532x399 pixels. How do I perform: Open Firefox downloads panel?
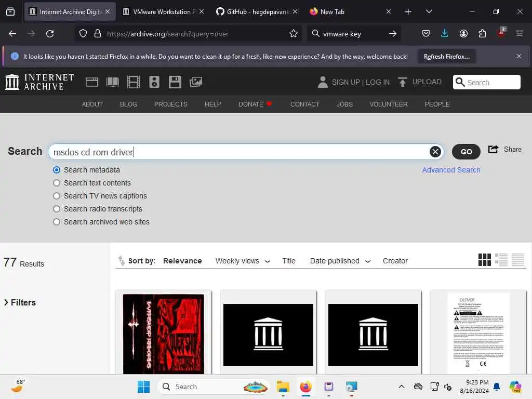tap(445, 34)
